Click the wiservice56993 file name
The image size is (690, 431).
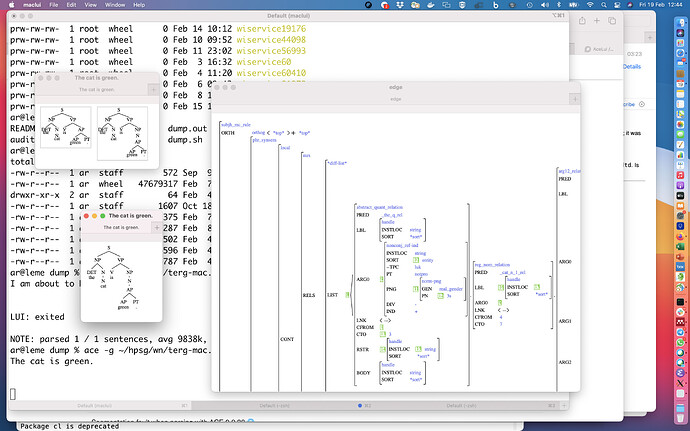click(x=271, y=51)
